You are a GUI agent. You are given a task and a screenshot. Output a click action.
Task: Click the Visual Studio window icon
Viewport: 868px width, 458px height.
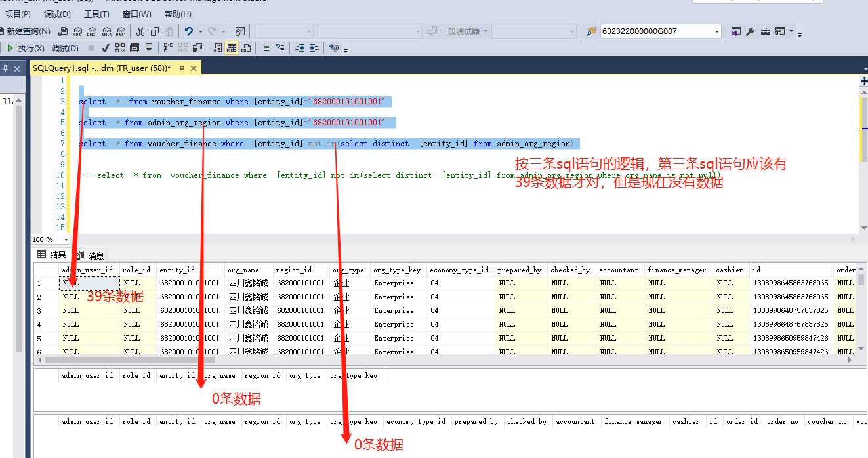point(736,31)
